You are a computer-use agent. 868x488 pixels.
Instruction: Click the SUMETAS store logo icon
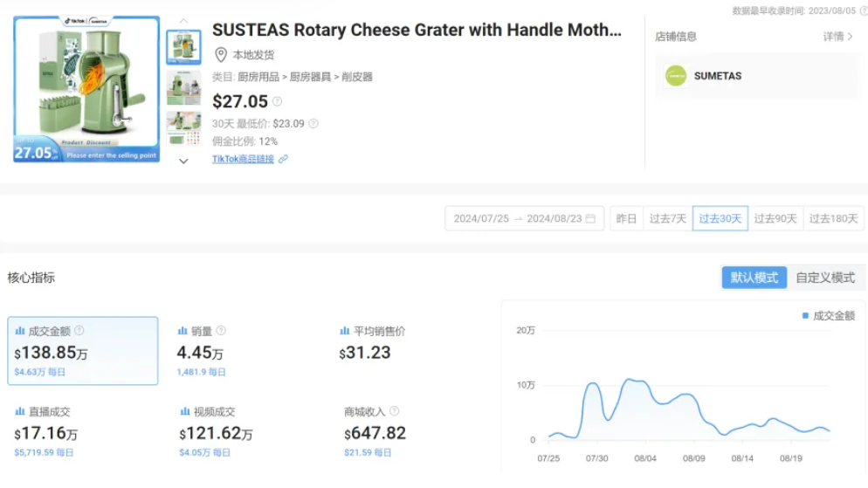coord(676,76)
